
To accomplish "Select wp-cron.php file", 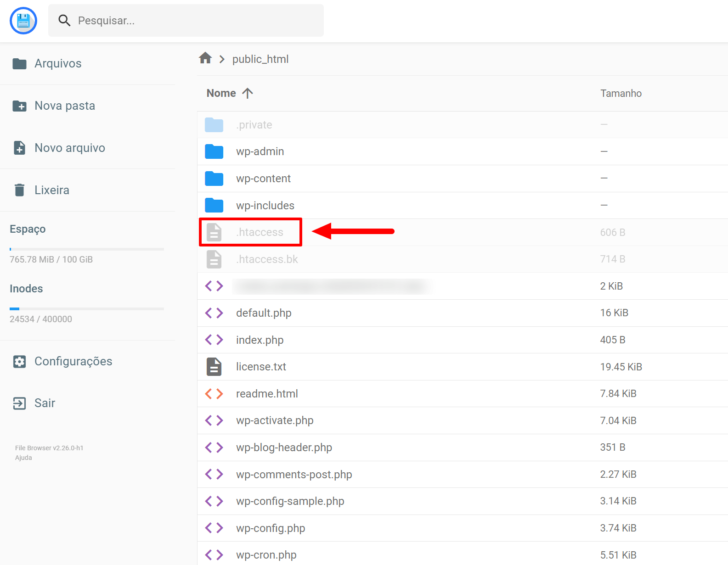I will coord(462,554).
